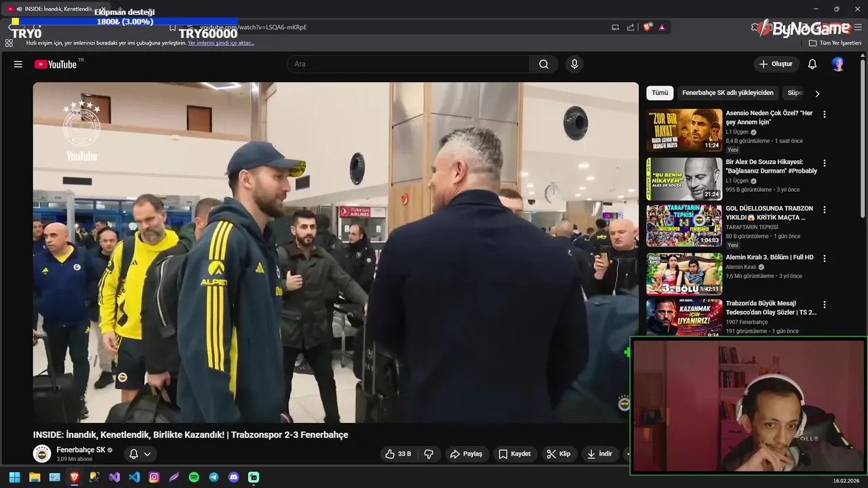Open the Fenerbahçe SK channel avatar
Image resolution: width=868 pixels, height=488 pixels.
coord(42,453)
